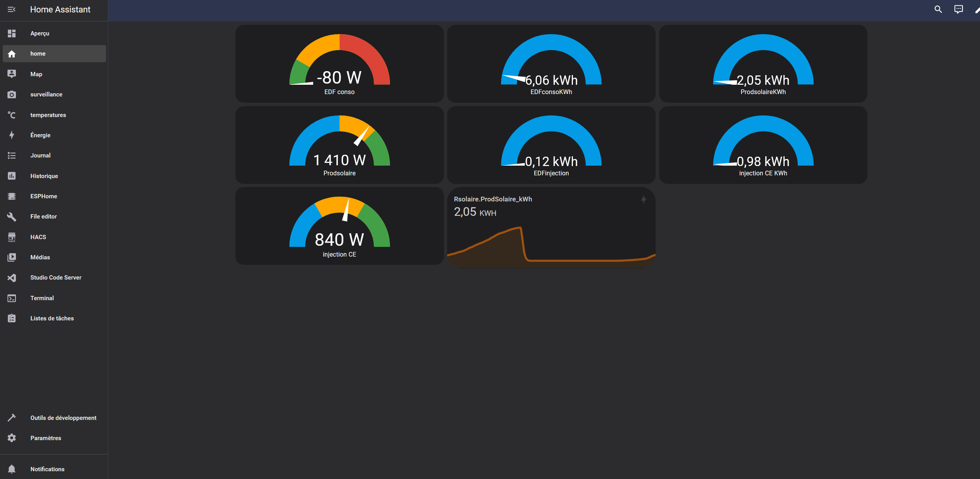Click the energy bolt icon on Rsolaire card
This screenshot has height=479, width=980.
(644, 199)
